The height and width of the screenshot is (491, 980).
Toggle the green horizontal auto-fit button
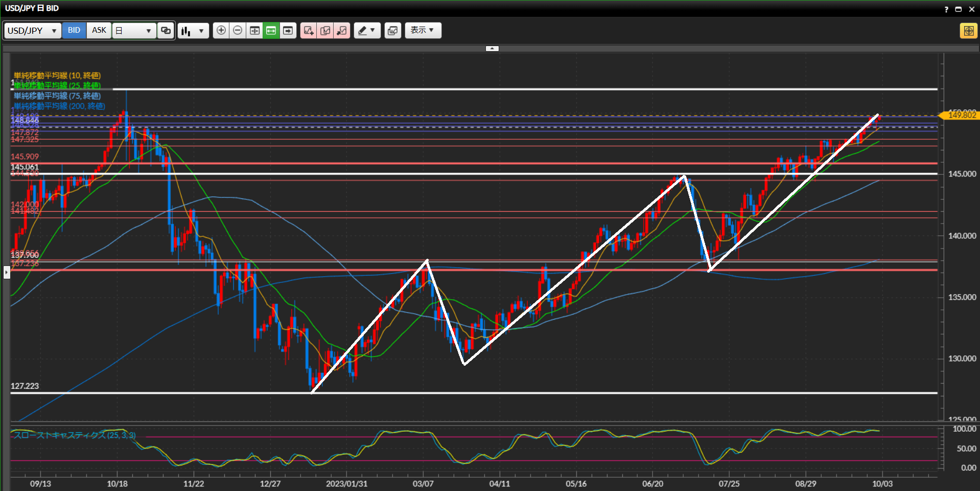[x=271, y=31]
